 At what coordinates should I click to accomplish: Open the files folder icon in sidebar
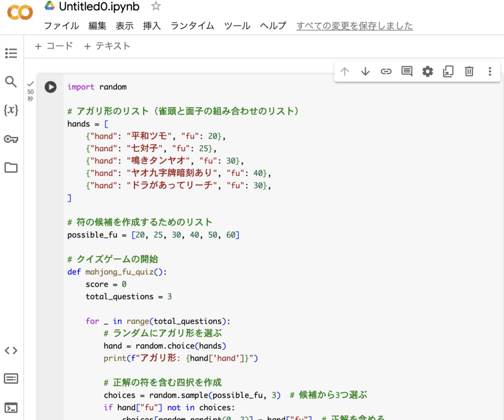(x=11, y=168)
